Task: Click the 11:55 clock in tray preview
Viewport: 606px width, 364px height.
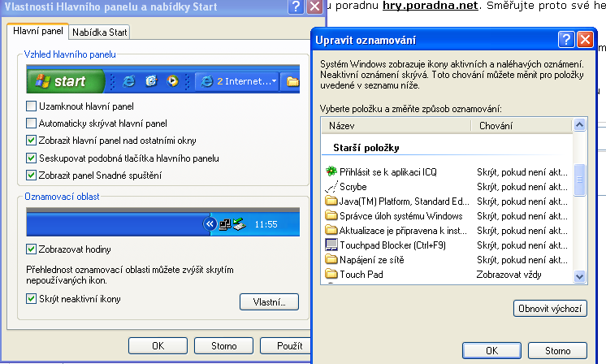Action: pyautogui.click(x=266, y=224)
